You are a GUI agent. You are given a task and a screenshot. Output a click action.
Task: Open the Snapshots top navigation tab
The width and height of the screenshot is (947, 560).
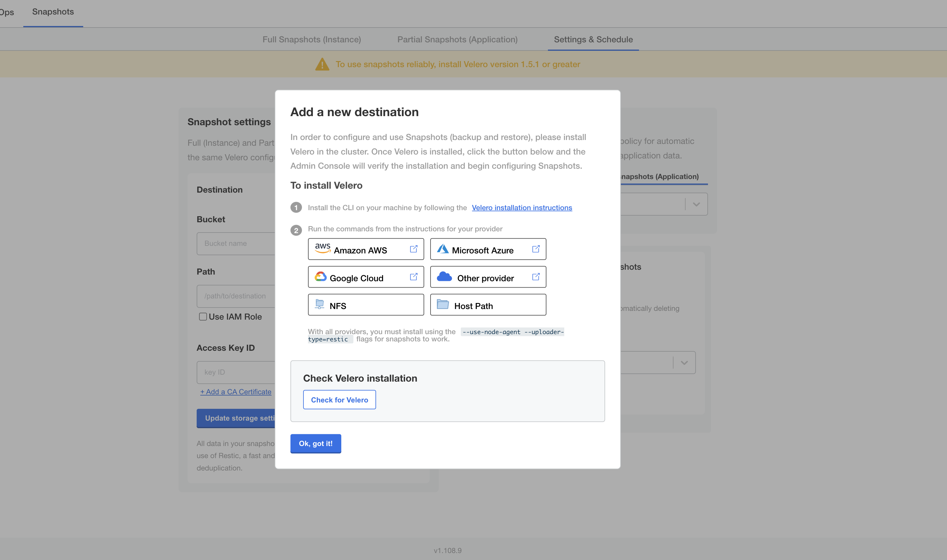click(x=53, y=12)
